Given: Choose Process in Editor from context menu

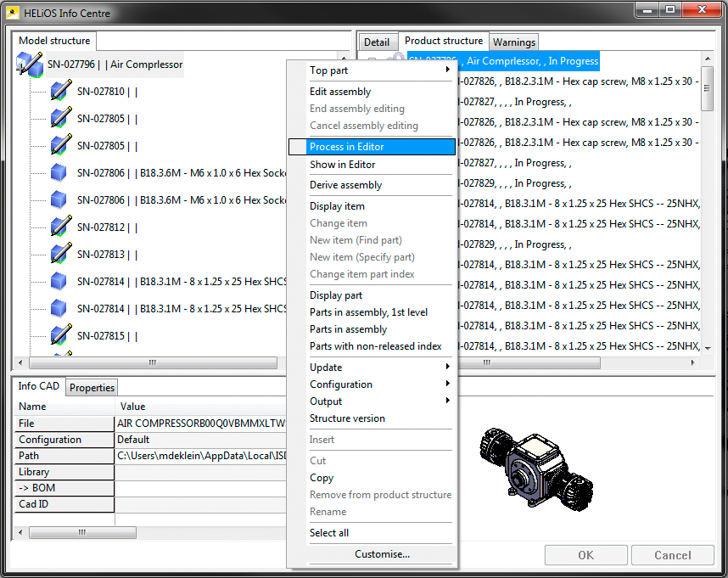Looking at the screenshot, I should [347, 147].
